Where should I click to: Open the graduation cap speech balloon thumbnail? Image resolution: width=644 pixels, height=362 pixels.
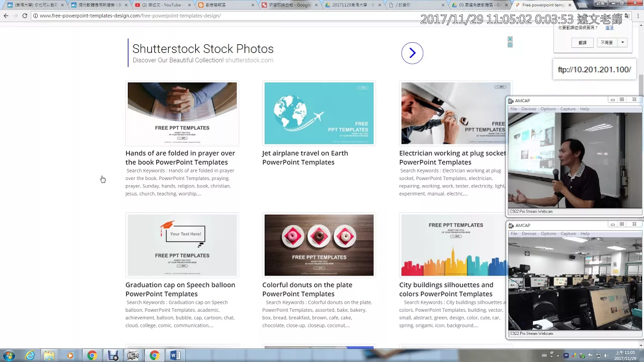(x=182, y=245)
